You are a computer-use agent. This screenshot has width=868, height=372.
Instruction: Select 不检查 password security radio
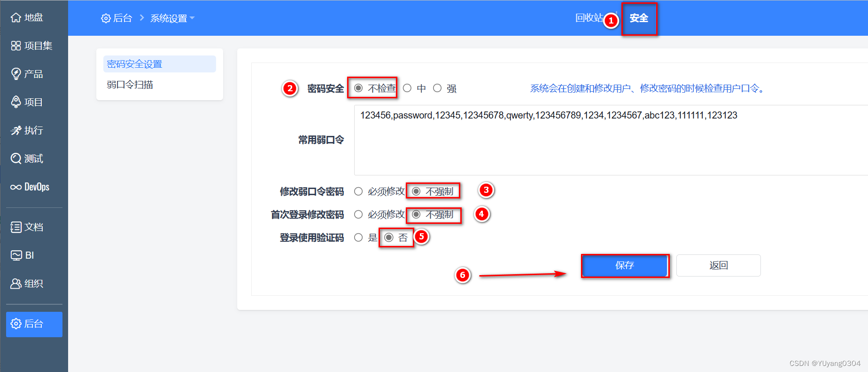358,88
